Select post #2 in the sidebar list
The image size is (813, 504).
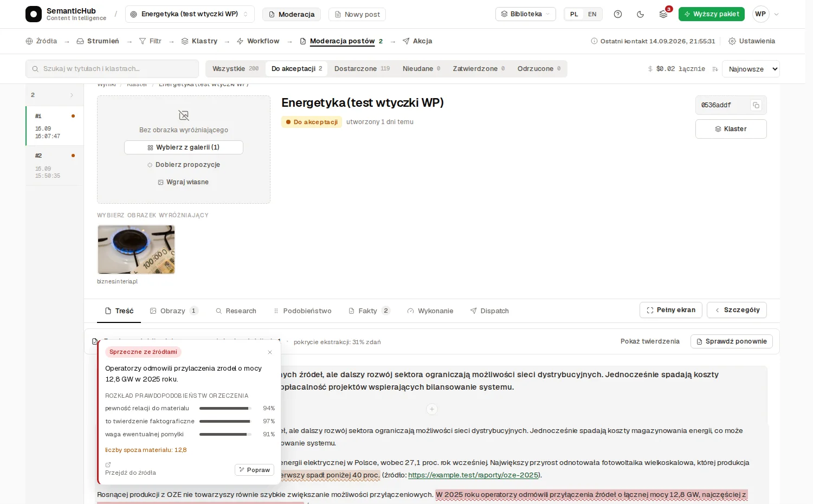pos(54,165)
